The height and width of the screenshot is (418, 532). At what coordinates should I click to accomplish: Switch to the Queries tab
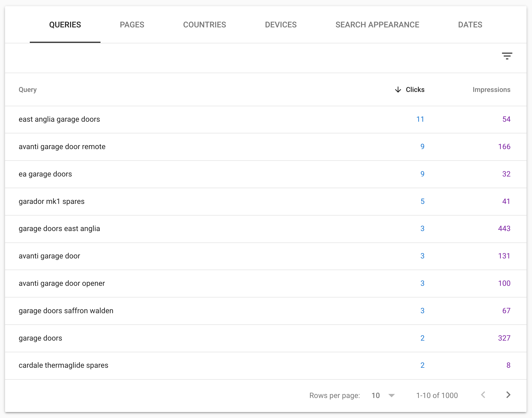65,25
